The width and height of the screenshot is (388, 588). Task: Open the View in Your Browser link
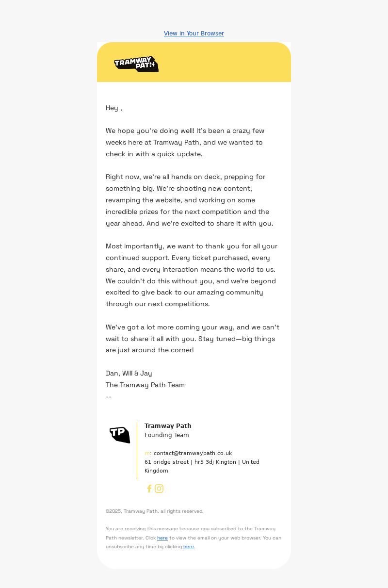[x=194, y=33]
